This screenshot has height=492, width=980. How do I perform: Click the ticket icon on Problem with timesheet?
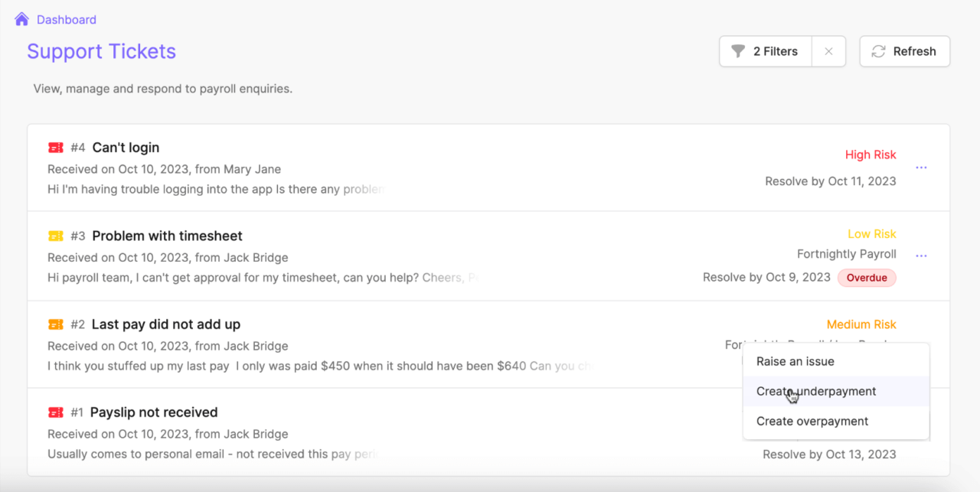[56, 236]
